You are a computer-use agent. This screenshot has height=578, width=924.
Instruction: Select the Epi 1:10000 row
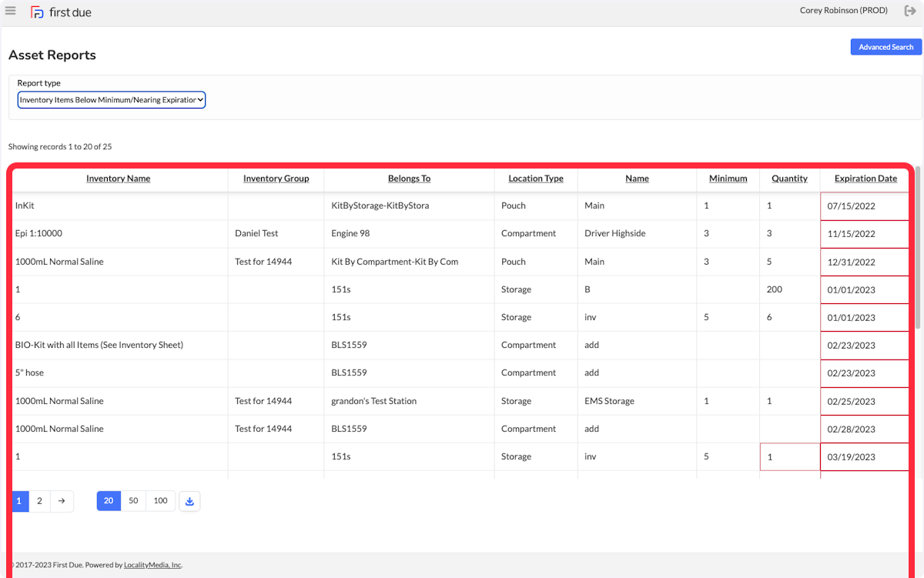point(460,234)
